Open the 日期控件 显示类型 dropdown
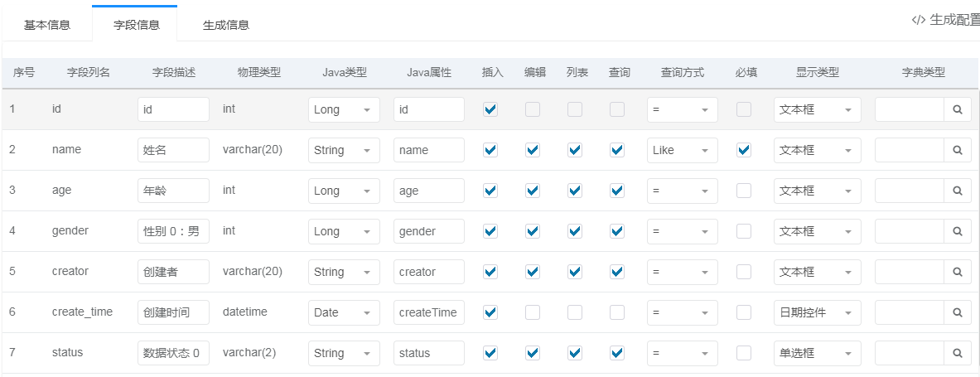Screen dimensions: 980x377 coord(817,312)
